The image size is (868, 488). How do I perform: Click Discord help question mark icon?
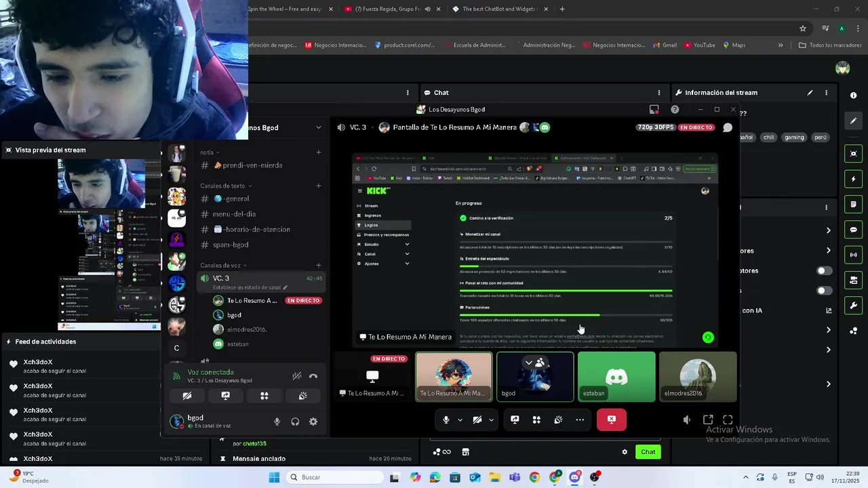pos(675,109)
